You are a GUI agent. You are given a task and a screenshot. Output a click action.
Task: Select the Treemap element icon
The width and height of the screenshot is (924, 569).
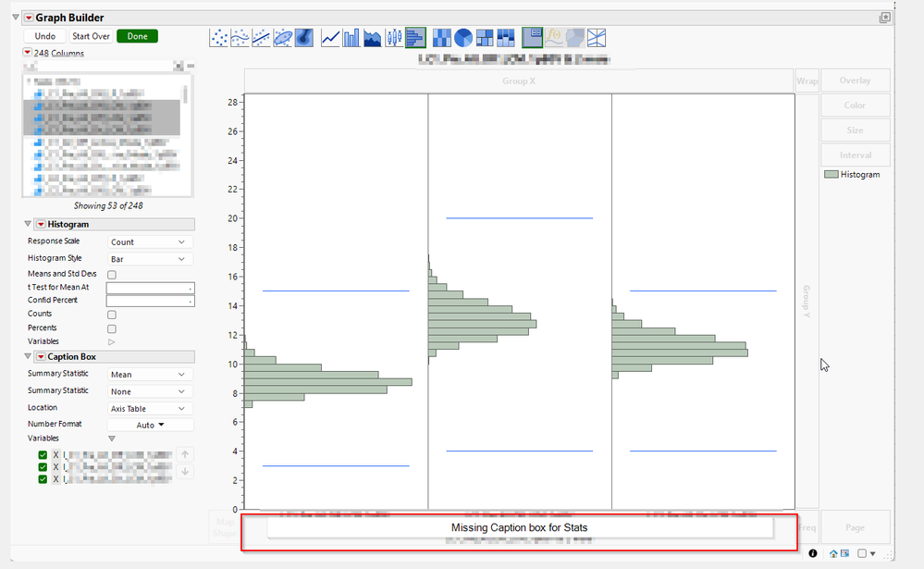(485, 38)
